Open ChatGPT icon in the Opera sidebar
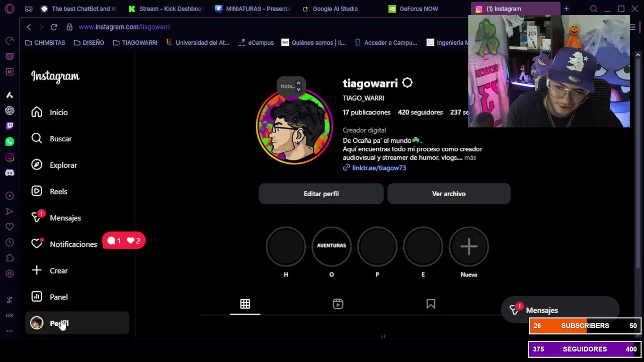The image size is (644, 362). click(10, 110)
